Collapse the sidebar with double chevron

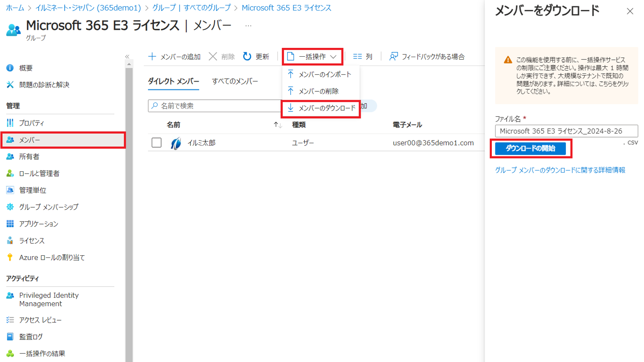pos(127,57)
